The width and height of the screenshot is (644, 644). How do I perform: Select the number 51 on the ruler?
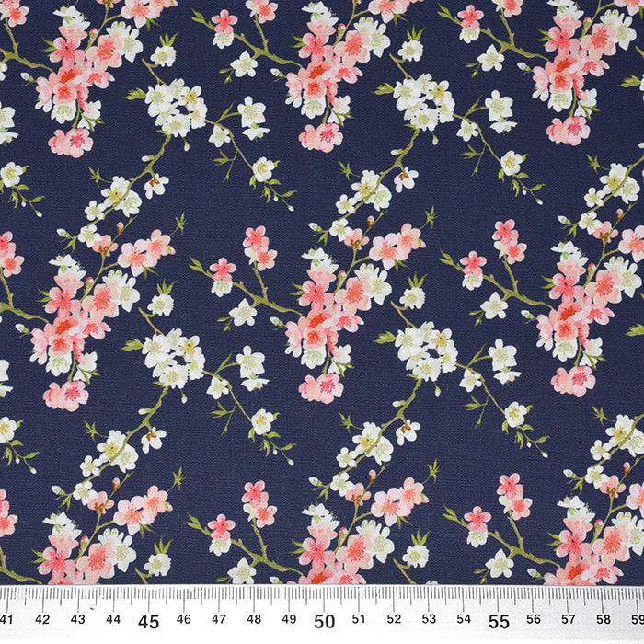tap(359, 621)
